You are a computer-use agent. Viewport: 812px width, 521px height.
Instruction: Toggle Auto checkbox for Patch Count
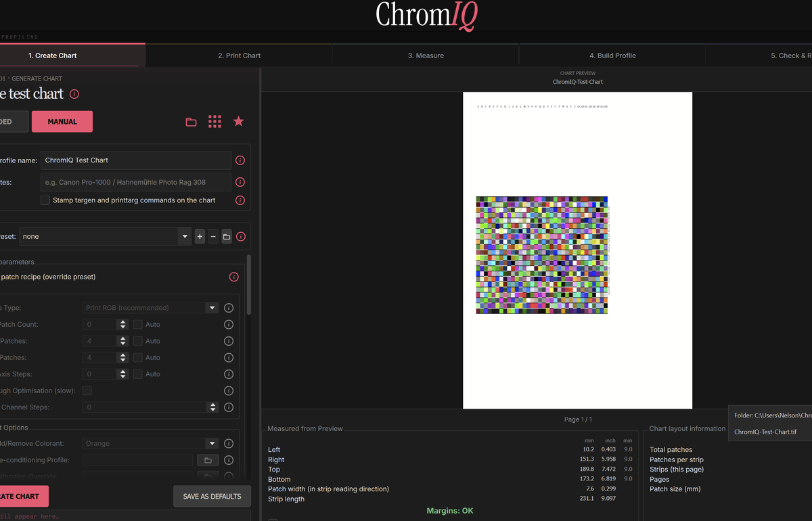(138, 324)
